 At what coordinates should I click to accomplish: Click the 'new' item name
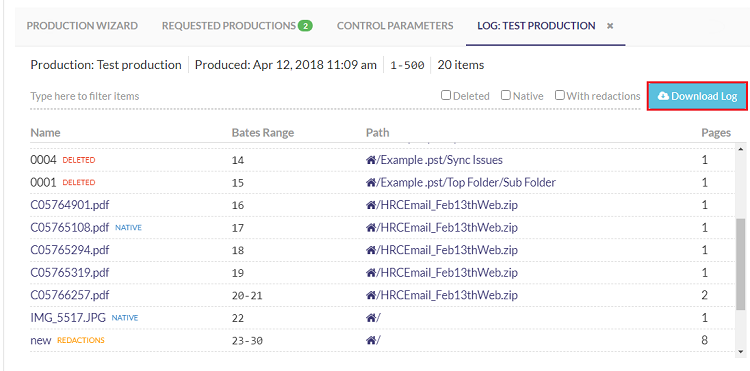point(41,340)
